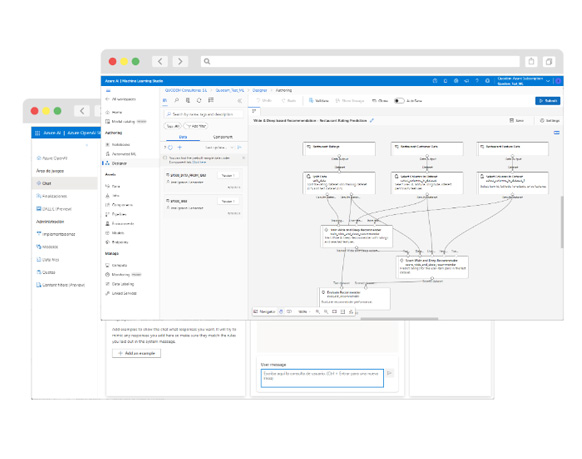
Task: Expand the subscription dropdown chevron in header
Action: [548, 81]
